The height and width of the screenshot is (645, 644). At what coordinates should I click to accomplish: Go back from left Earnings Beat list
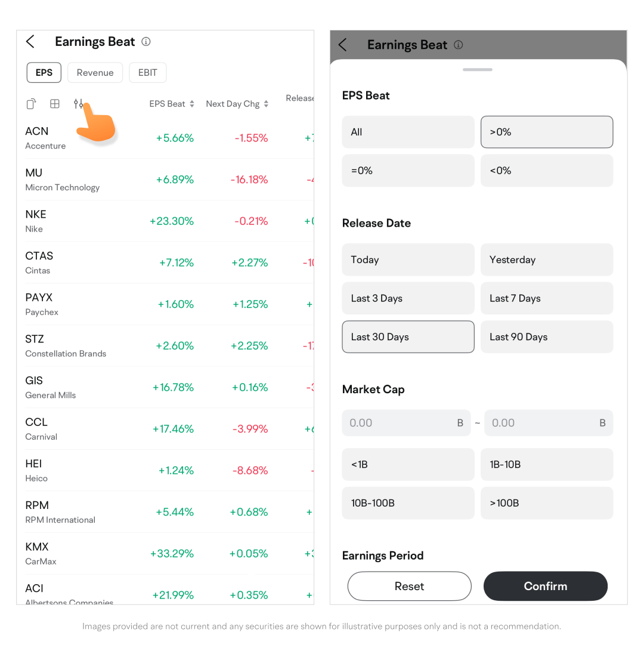click(30, 42)
